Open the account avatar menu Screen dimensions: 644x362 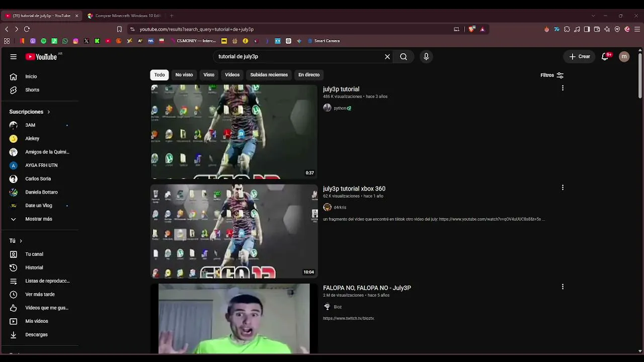coord(624,57)
